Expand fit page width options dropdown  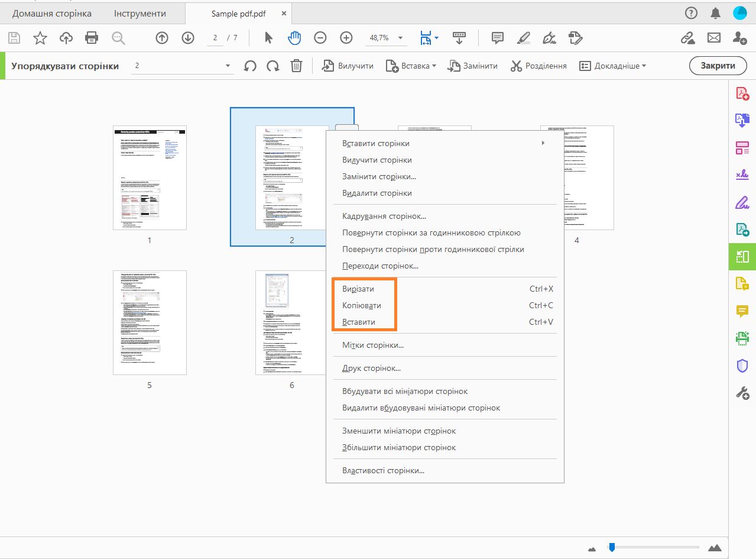click(436, 38)
